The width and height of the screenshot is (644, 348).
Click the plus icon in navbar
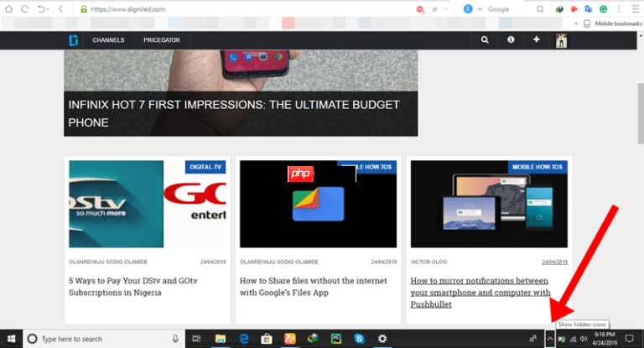pyautogui.click(x=537, y=39)
